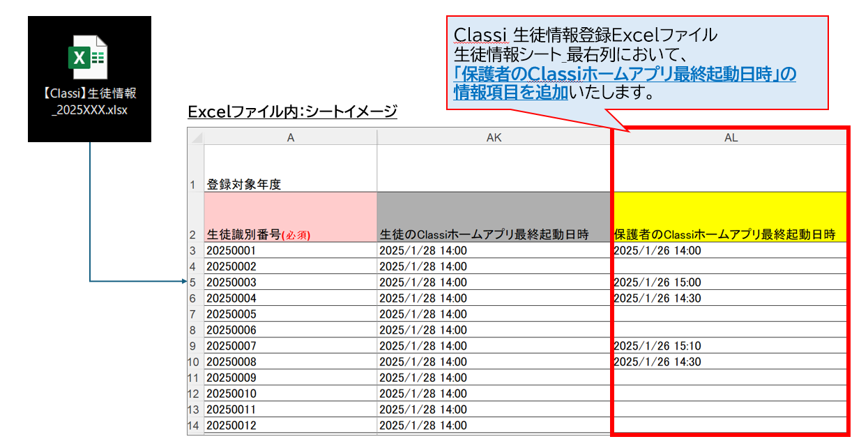Click the 生徒のClassiホームアプリ最終起動日時 header cell
This screenshot has width=868, height=446.
[x=494, y=217]
